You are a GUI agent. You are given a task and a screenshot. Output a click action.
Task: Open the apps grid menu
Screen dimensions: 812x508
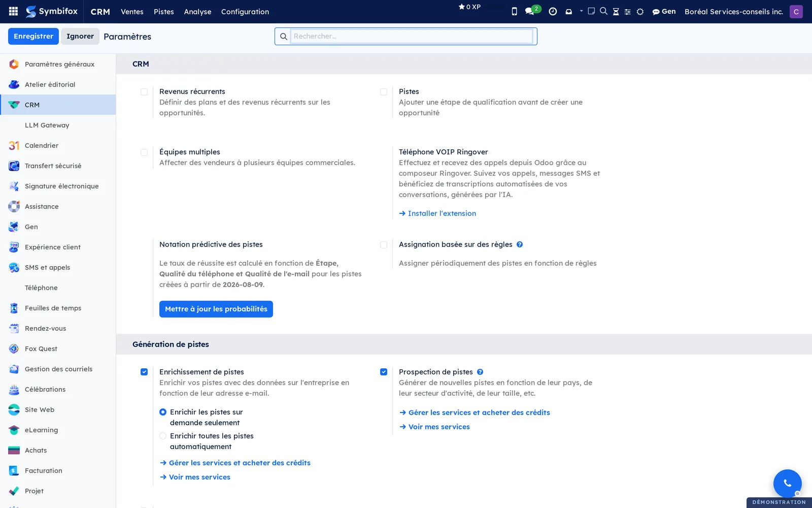(13, 11)
